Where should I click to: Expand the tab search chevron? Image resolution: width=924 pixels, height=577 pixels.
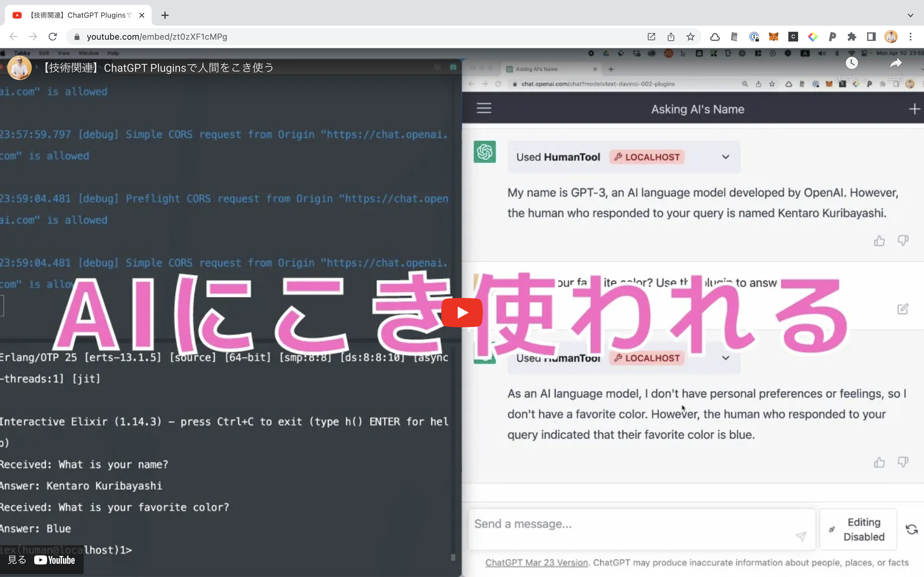click(910, 15)
